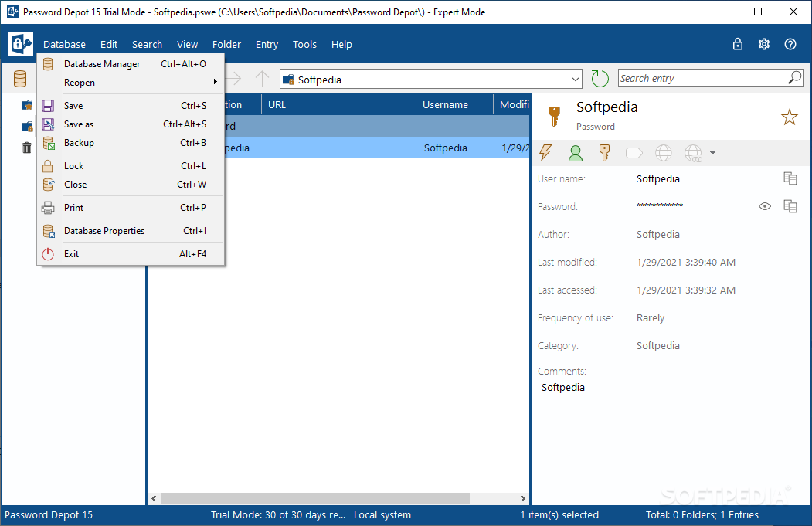
Task: Select the recycle bin in the sidebar
Action: (x=27, y=148)
